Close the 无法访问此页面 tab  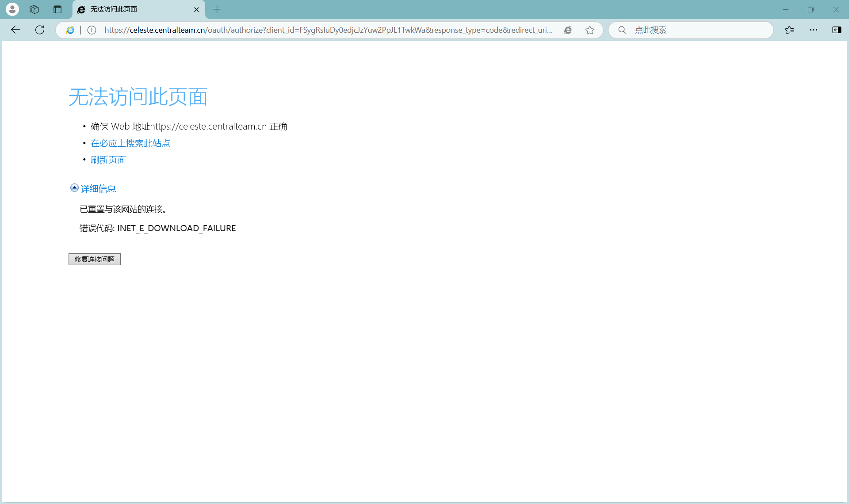[x=196, y=9]
